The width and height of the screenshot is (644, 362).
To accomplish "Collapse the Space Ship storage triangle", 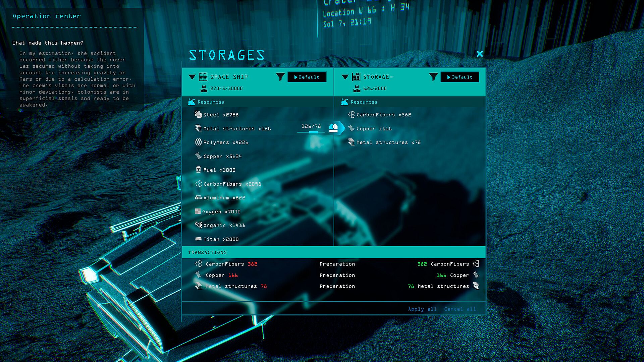I will click(x=192, y=77).
